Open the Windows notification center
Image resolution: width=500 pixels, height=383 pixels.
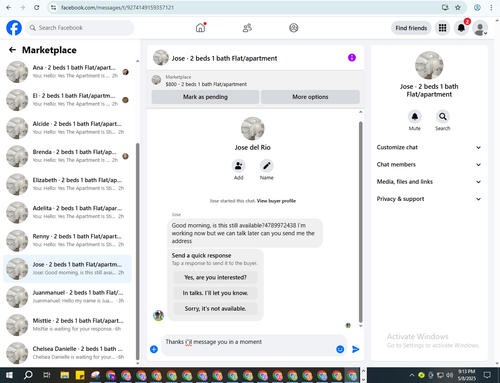tap(487, 375)
